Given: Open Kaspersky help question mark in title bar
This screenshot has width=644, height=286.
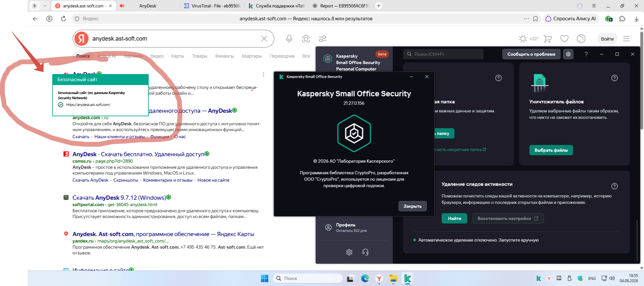Looking at the screenshot, I should pos(586,54).
